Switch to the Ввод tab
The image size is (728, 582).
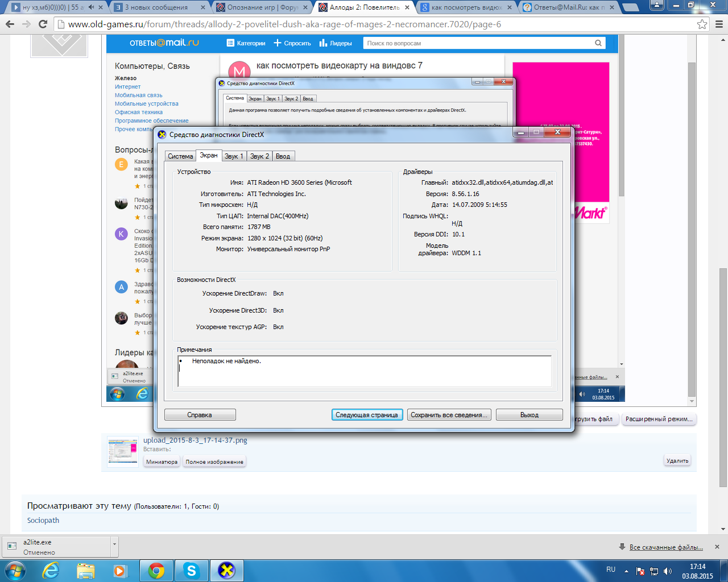(283, 156)
